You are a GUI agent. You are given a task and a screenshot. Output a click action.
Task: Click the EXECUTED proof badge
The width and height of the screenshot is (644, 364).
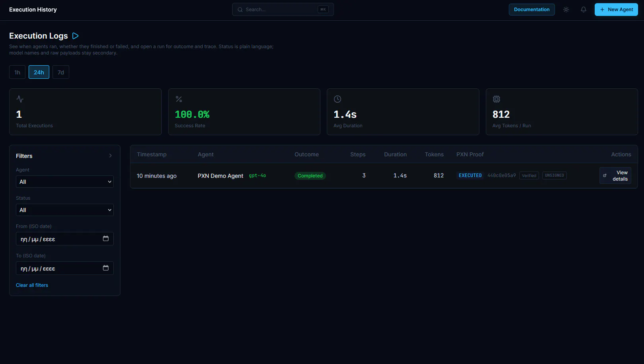click(x=470, y=175)
